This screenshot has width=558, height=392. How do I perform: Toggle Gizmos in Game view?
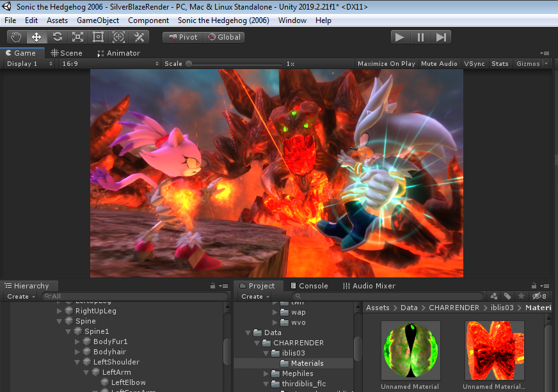point(528,64)
